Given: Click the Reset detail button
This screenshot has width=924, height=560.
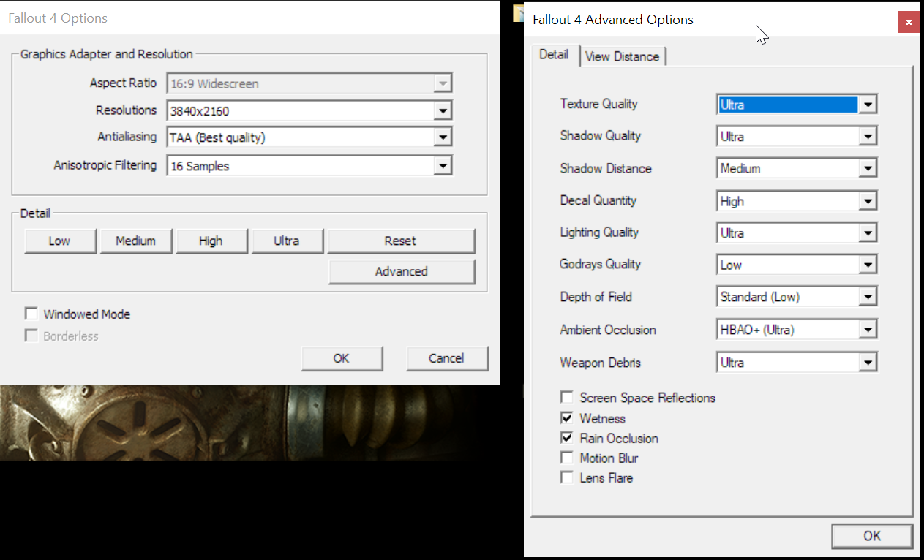Looking at the screenshot, I should [x=401, y=241].
